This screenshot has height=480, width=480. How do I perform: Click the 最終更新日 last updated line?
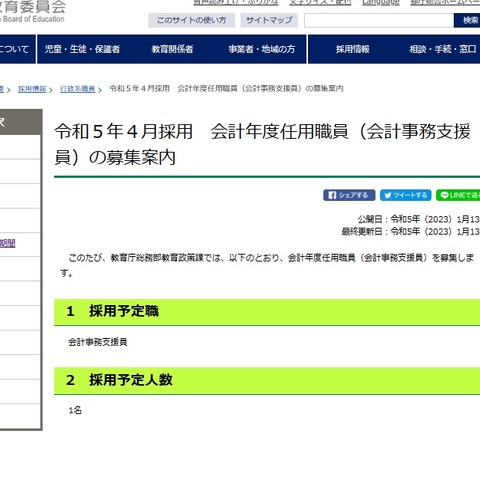coord(411,231)
